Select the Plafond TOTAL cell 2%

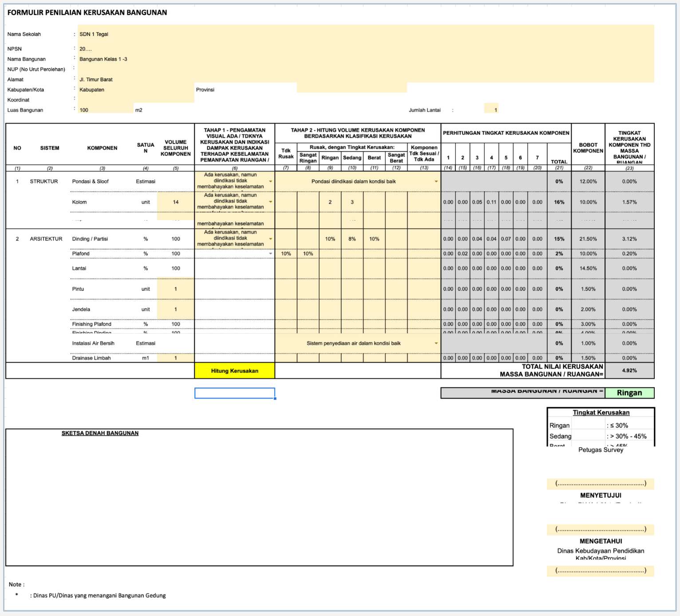559,254
